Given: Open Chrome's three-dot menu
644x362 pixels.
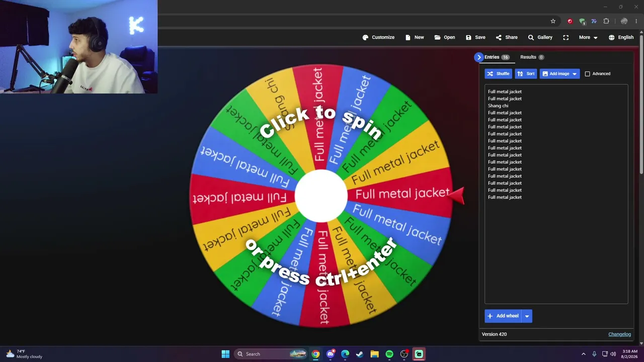Looking at the screenshot, I should [x=636, y=21].
